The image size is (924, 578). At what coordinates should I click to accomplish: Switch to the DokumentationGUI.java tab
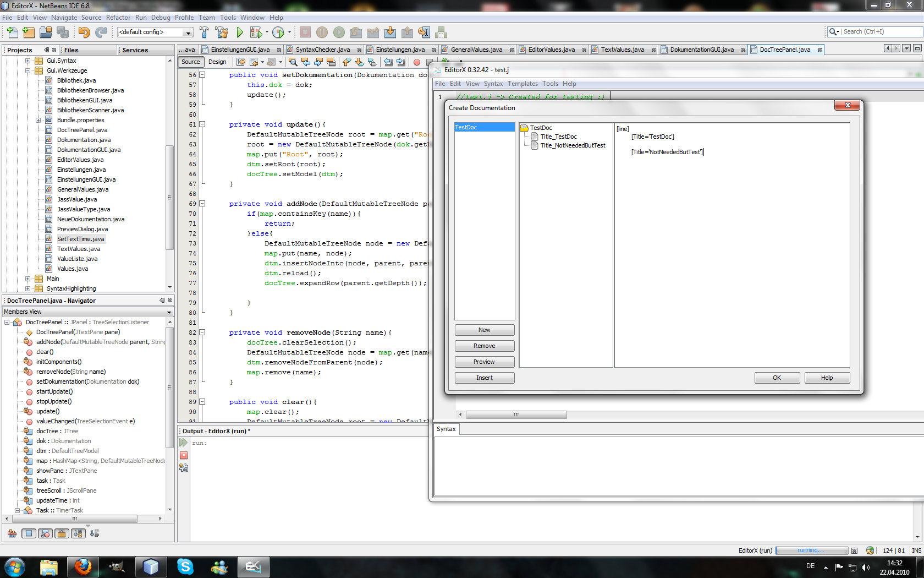click(x=702, y=50)
